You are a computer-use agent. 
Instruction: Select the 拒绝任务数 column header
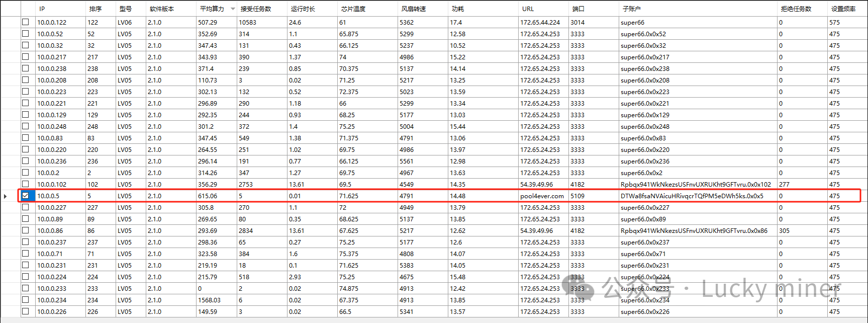(796, 9)
